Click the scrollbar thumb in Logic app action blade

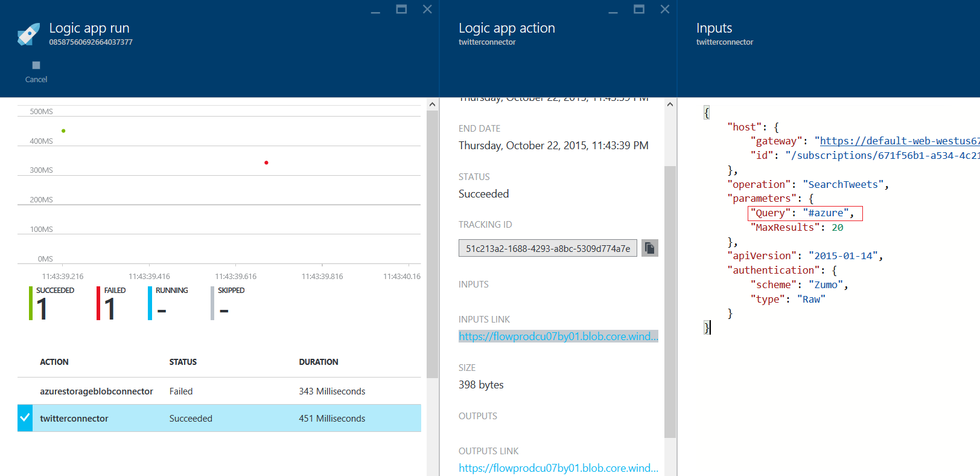670,301
